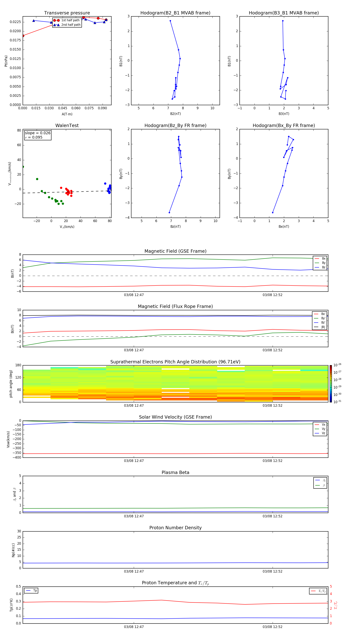
Task: Click "03/08 12:52" tick under proton temperature panel
Action: pos(273,627)
